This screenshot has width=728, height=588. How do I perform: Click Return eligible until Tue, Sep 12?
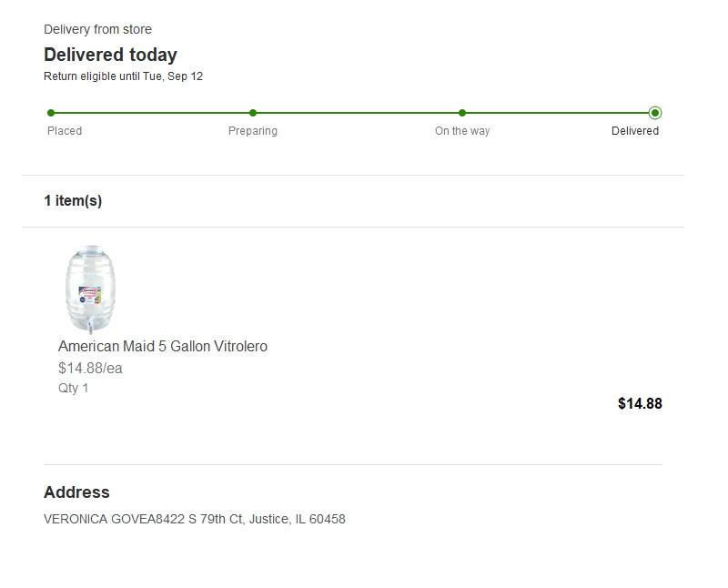point(123,76)
